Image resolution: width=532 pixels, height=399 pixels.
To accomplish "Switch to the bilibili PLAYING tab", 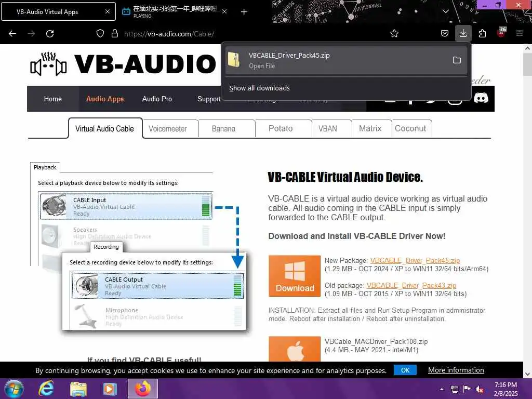I will click(174, 11).
